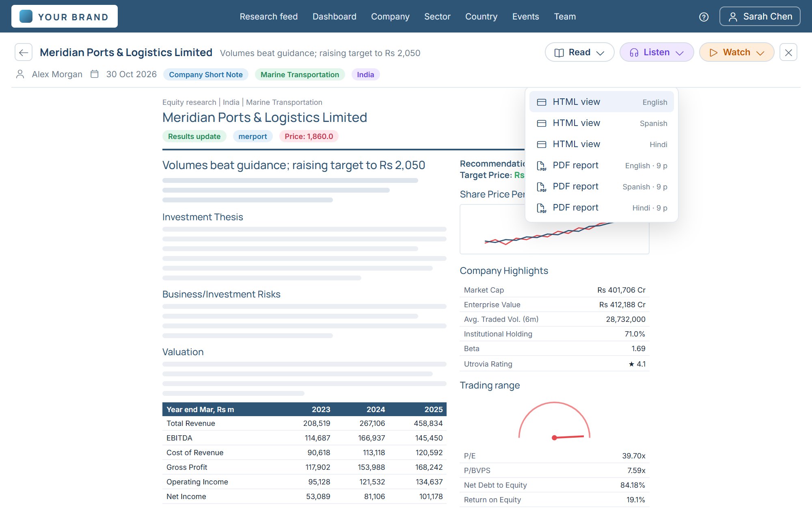Click the headphones icon in the Listen button

634,53
